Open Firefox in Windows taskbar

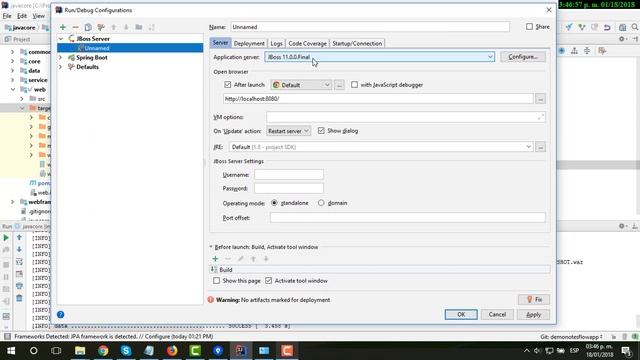pyautogui.click(x=172, y=351)
